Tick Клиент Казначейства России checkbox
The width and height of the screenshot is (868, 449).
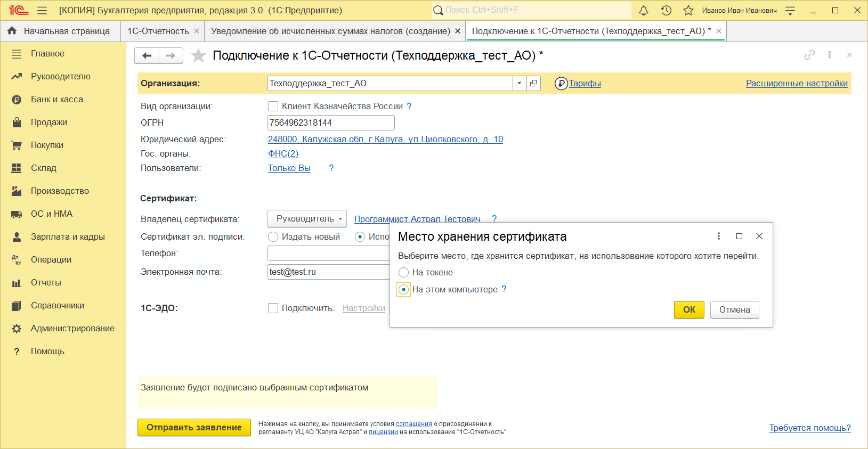(273, 107)
